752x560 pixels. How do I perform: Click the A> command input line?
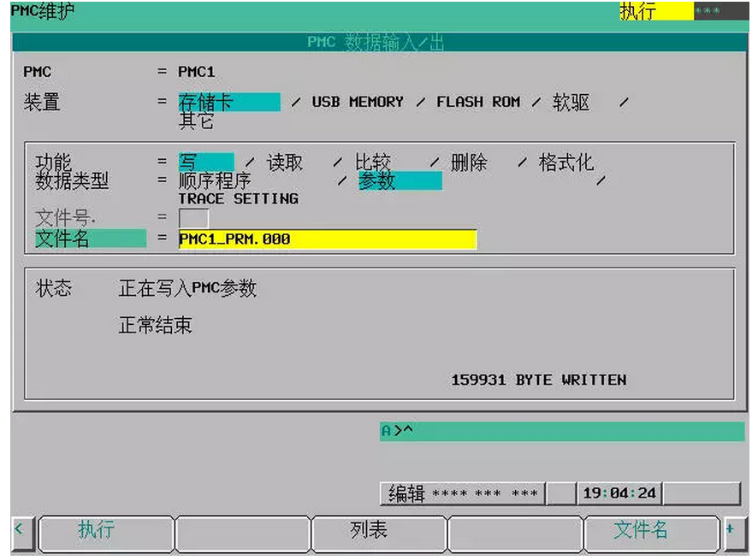coord(561,431)
